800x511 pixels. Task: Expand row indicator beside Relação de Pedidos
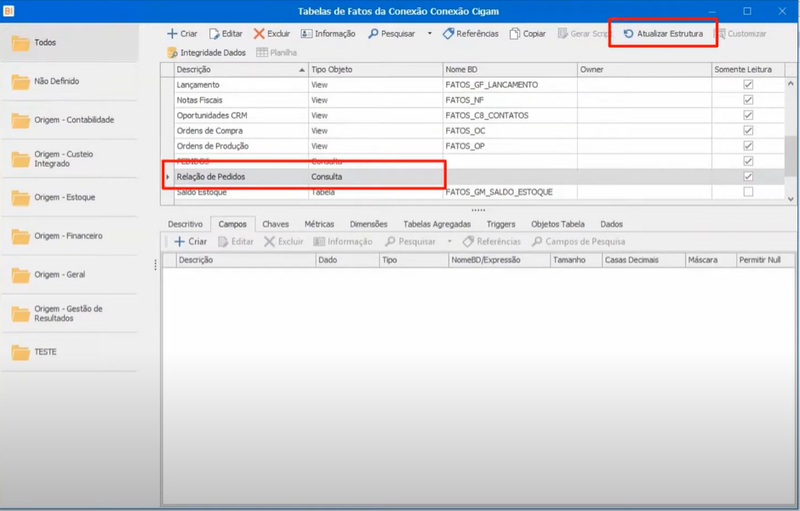(x=167, y=177)
